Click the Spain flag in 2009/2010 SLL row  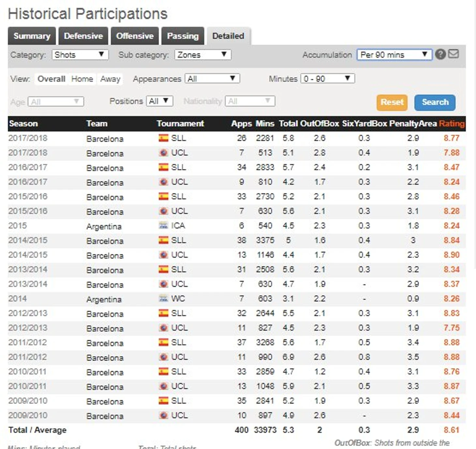click(163, 401)
